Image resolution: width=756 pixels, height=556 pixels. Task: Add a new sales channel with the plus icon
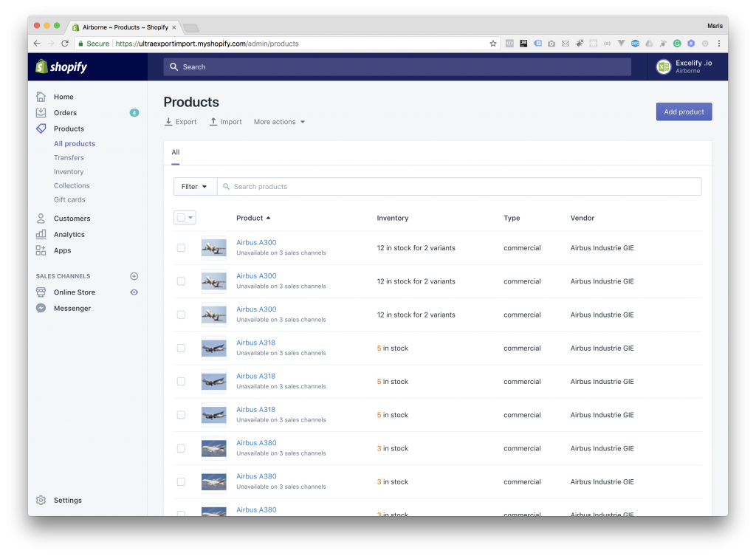134,275
